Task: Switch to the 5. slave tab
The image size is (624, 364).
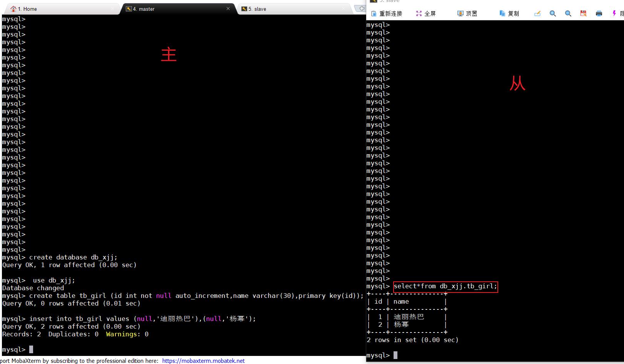Action: point(294,9)
